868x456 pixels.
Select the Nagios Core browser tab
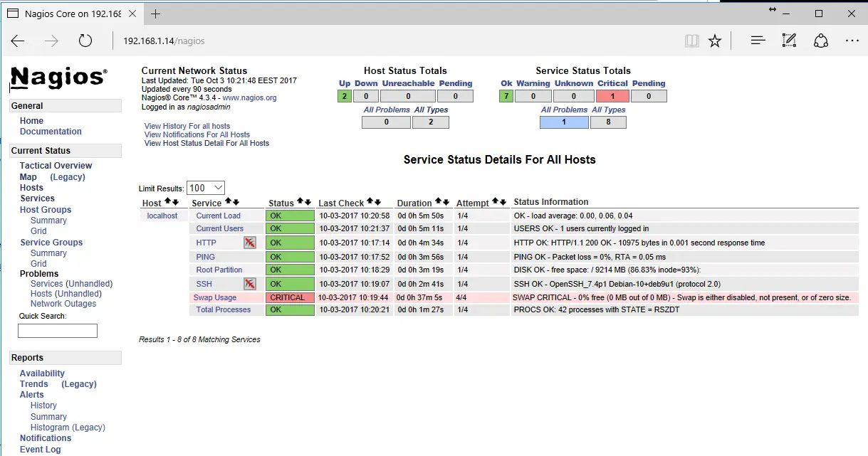(x=71, y=14)
